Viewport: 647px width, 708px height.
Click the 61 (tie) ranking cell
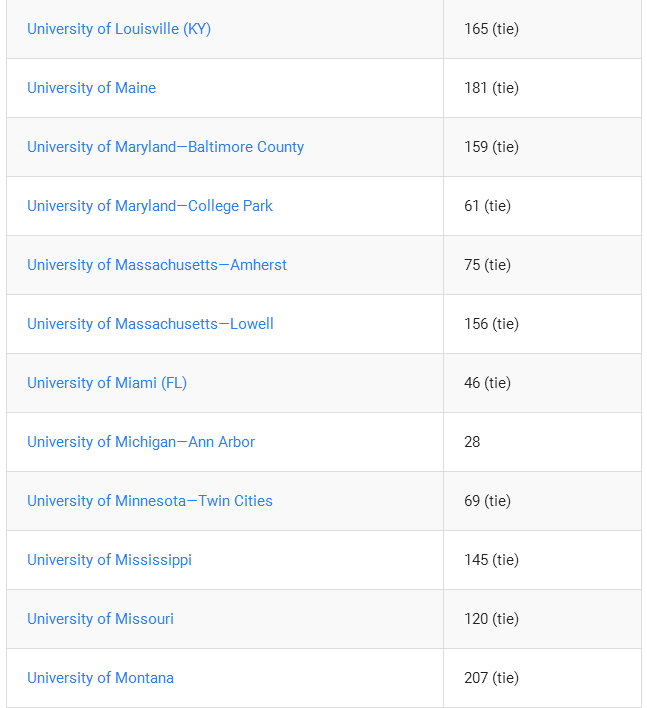pyautogui.click(x=542, y=206)
